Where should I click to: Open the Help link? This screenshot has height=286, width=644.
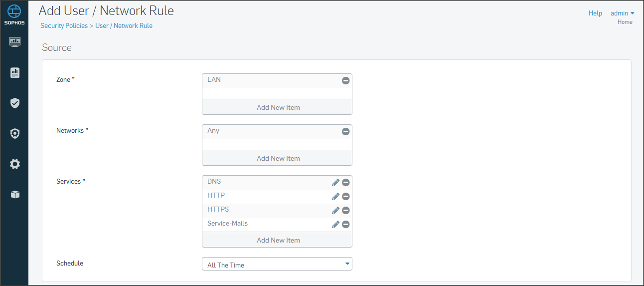click(x=595, y=13)
